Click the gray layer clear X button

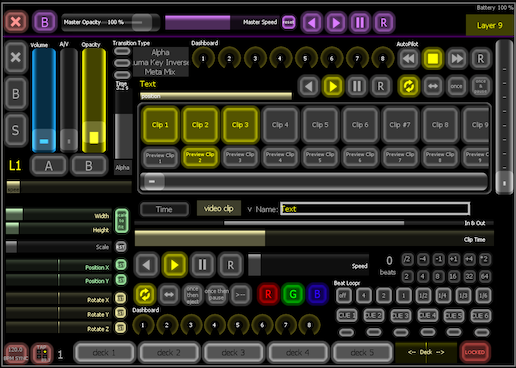click(x=16, y=57)
